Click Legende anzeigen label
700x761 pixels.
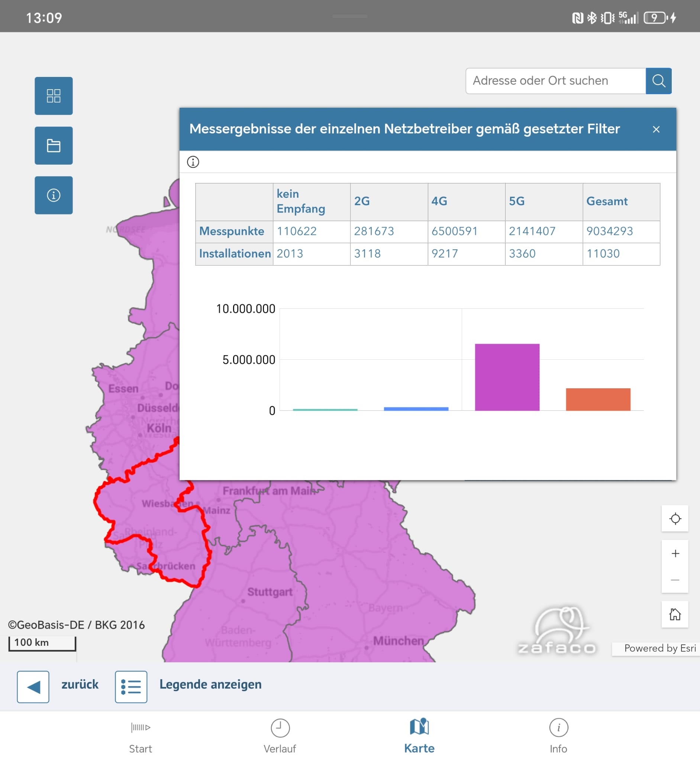[x=211, y=684]
